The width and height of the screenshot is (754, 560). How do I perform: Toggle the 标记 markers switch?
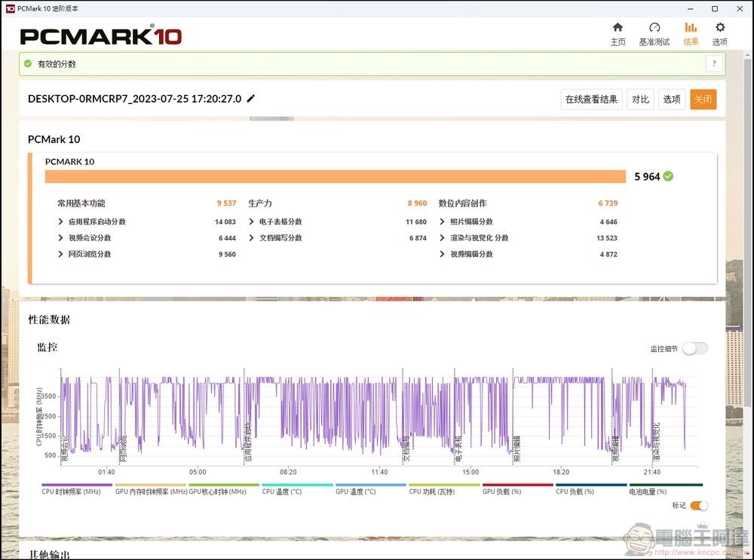pos(699,506)
